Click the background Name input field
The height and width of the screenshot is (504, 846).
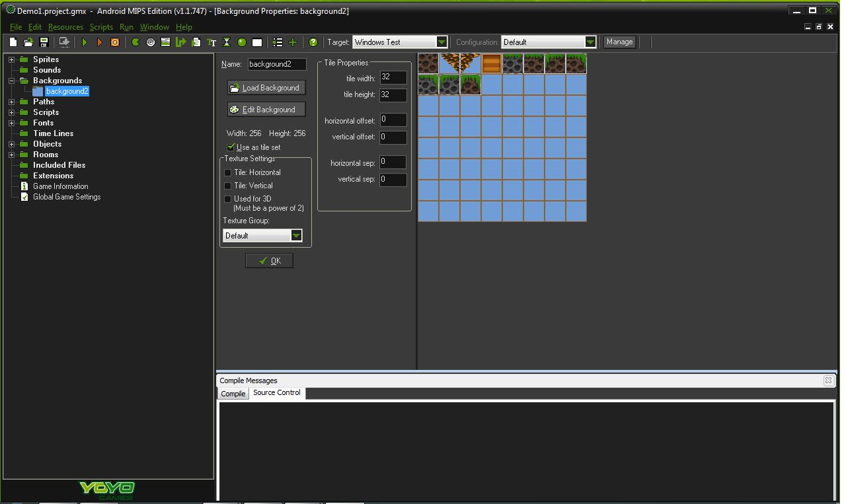(x=277, y=64)
